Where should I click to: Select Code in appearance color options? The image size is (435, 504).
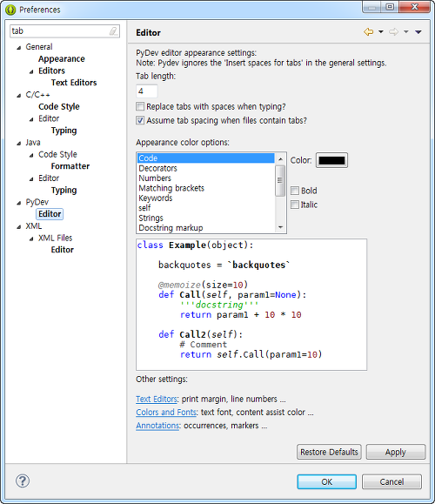tap(206, 158)
